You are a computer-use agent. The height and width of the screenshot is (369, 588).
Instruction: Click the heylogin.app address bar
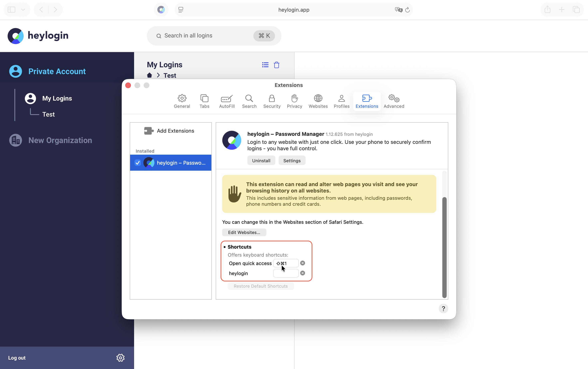point(294,10)
